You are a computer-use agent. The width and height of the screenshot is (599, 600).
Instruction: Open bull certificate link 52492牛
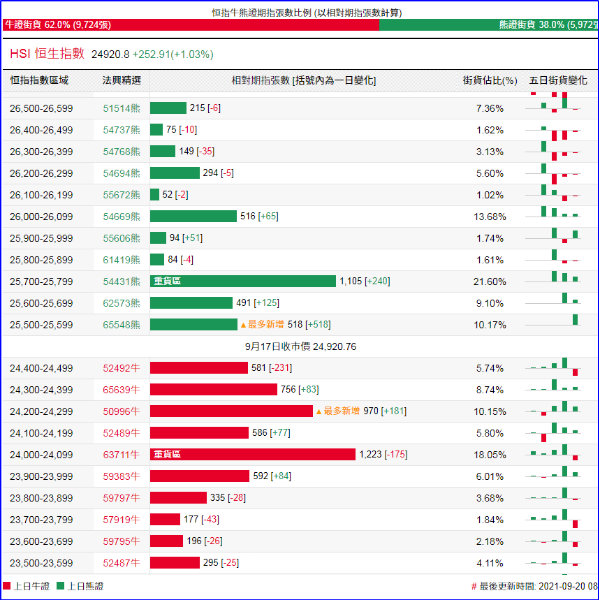[x=121, y=368]
